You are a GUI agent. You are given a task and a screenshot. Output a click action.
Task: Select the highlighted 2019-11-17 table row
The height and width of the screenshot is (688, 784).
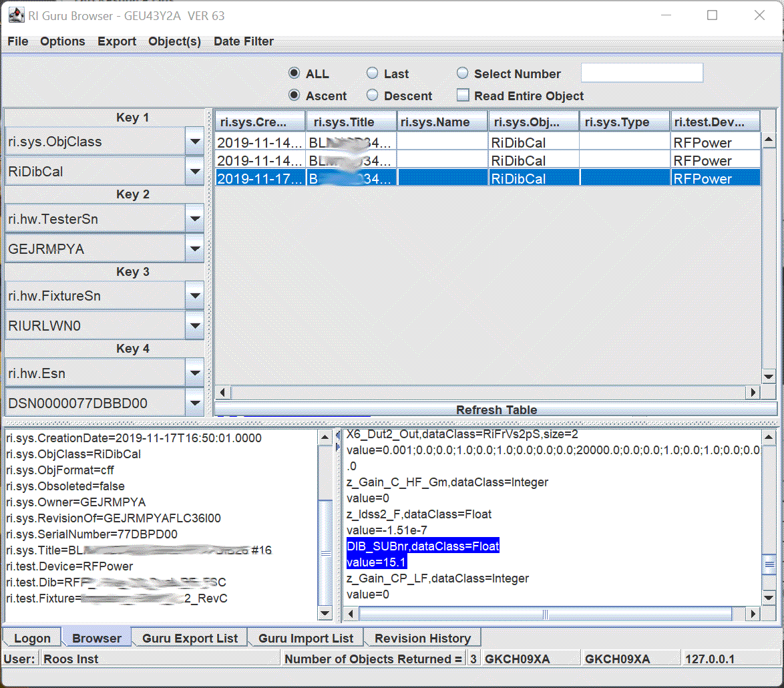click(488, 178)
